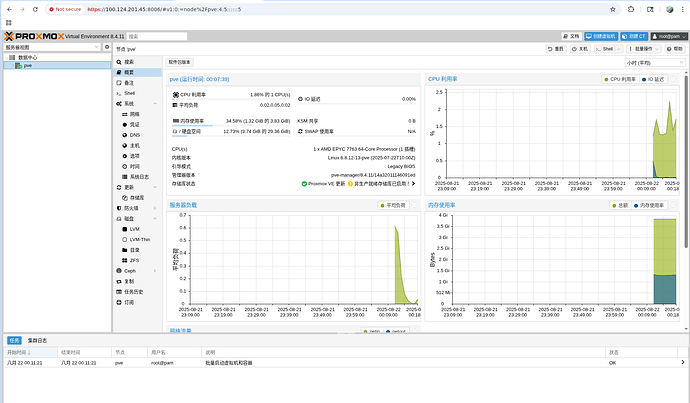
Task: Open the 服务器视图 view selector dropdown
Action: [x=52, y=47]
